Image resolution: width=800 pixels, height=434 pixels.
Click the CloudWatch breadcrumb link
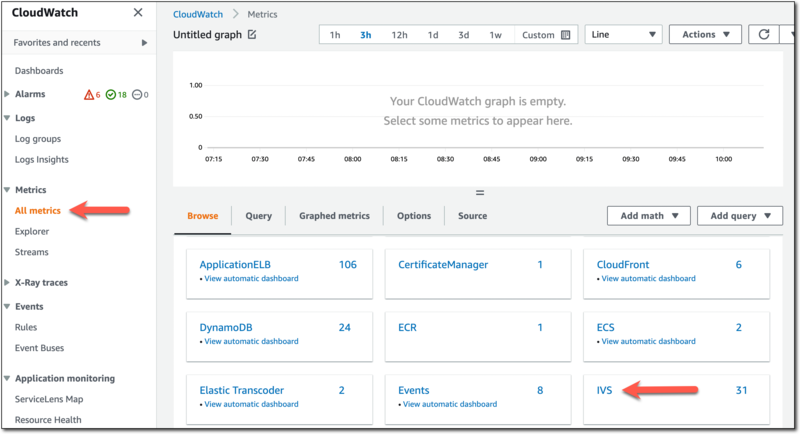pyautogui.click(x=198, y=14)
